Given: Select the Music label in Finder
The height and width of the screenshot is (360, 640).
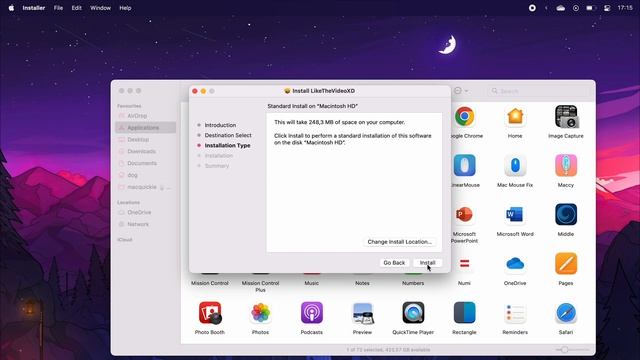Looking at the screenshot, I should pyautogui.click(x=311, y=283).
